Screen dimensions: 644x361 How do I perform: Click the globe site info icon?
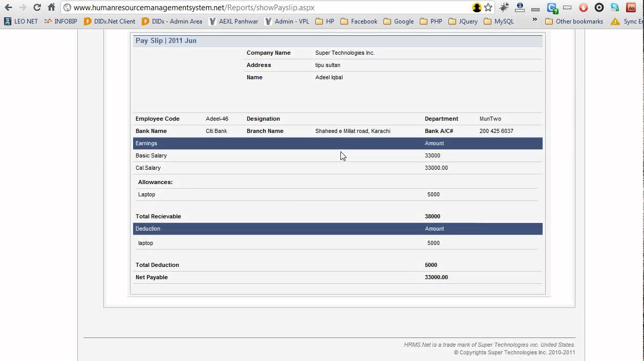click(67, 8)
